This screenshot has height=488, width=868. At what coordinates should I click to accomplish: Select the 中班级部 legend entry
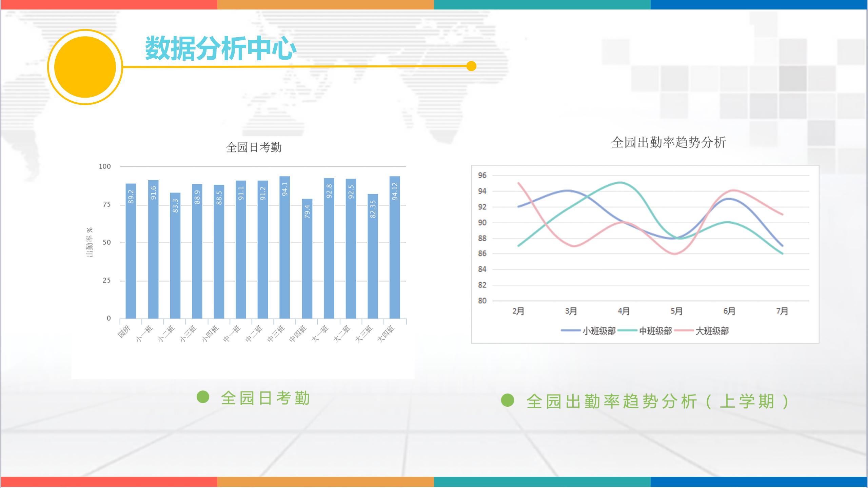tap(655, 331)
